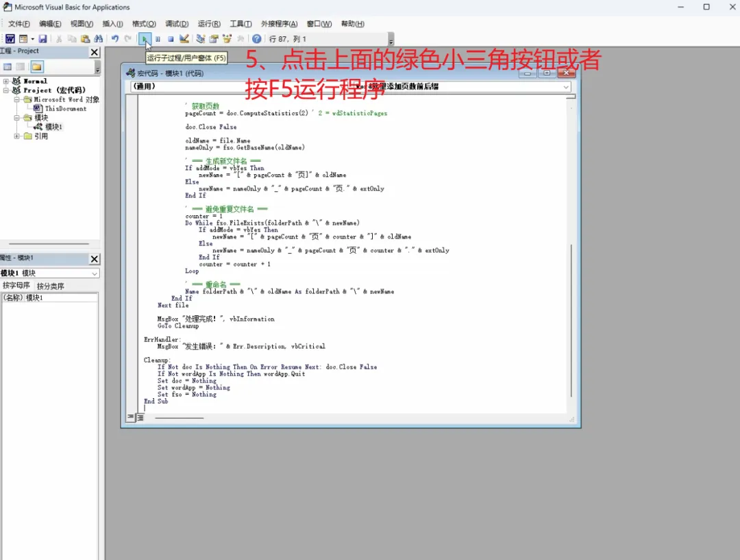Click View Code icon in Project panel
Viewport: 740px width, 560px height.
[x=8, y=66]
